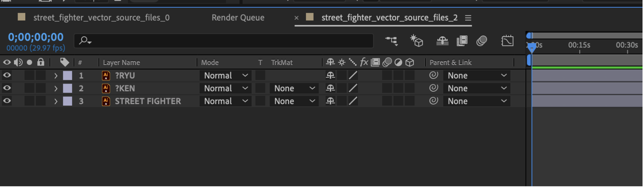
Task: Toggle the hide shy layers icon
Action: [x=442, y=41]
